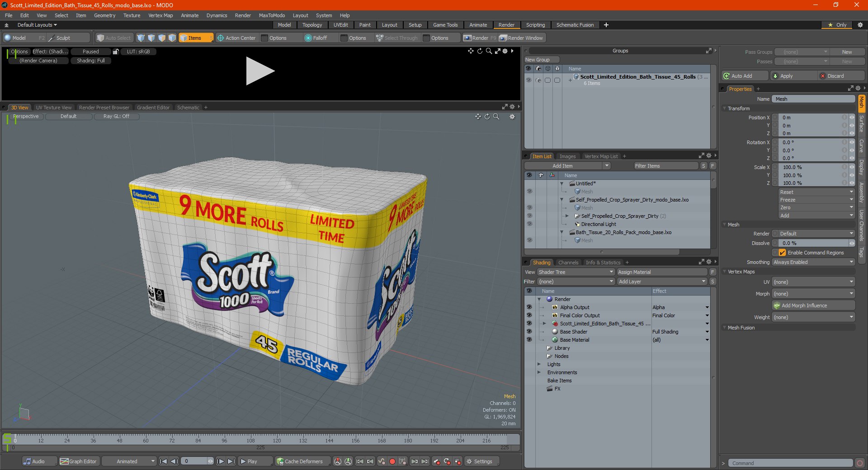Image resolution: width=868 pixels, height=470 pixels.
Task: Expand the Environments node
Action: [x=539, y=372]
